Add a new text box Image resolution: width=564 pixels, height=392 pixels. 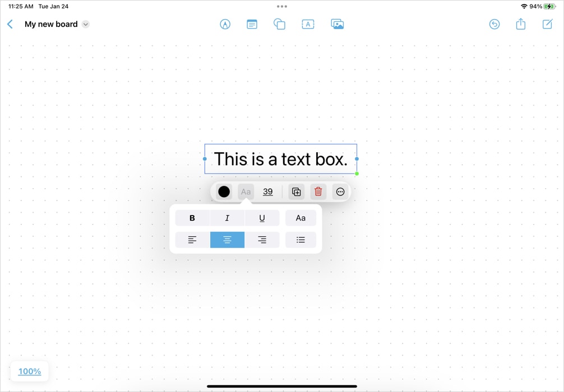pos(308,24)
